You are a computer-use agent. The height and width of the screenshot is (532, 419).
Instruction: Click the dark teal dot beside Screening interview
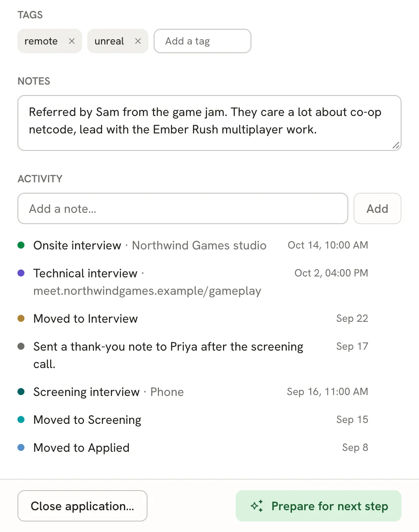pos(21,392)
